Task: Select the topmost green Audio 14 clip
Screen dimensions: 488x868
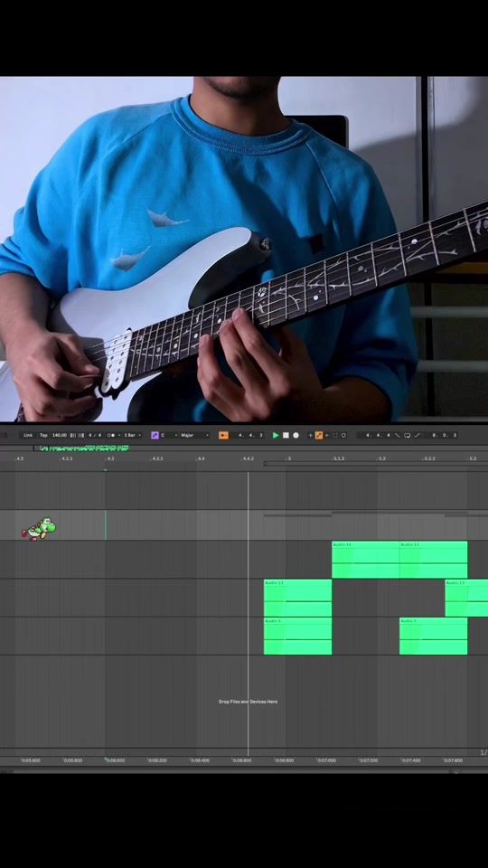Action: [365, 560]
